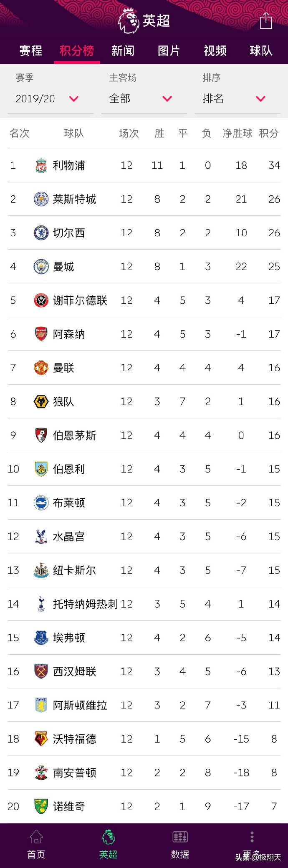Image resolution: width=288 pixels, height=868 pixels.
Task: Tap the Wolves club crest
Action: (x=40, y=401)
